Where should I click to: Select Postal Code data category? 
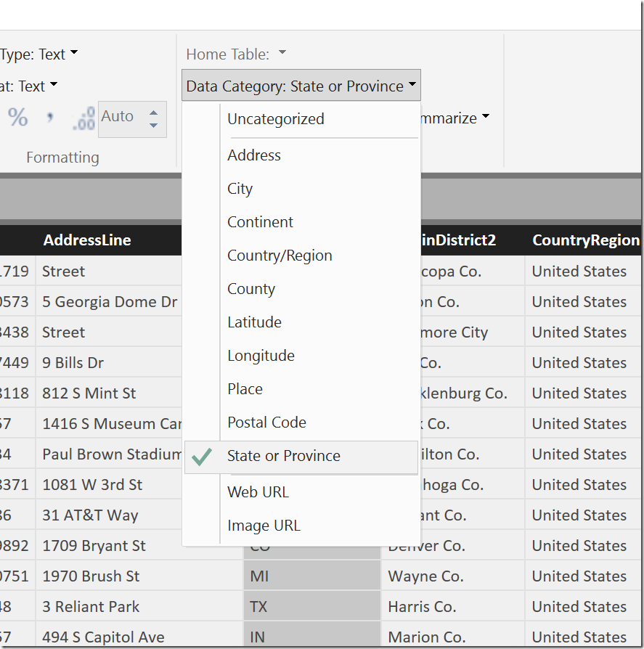301,423
